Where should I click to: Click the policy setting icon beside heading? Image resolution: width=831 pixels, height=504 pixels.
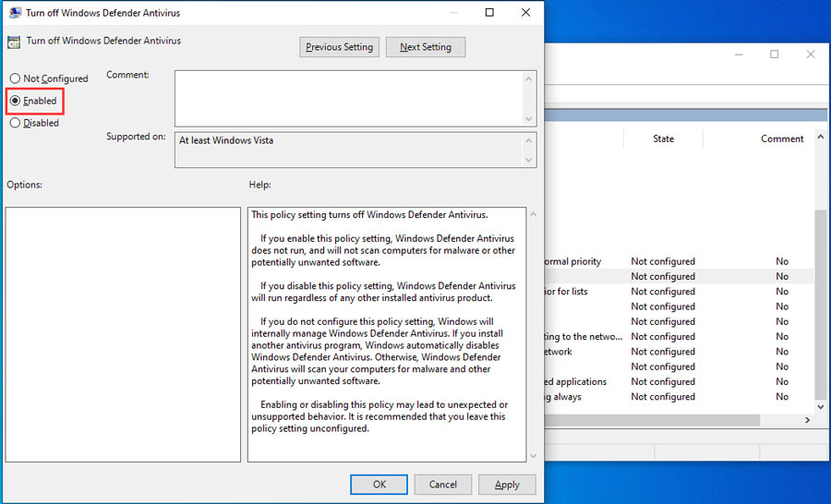pos(14,42)
